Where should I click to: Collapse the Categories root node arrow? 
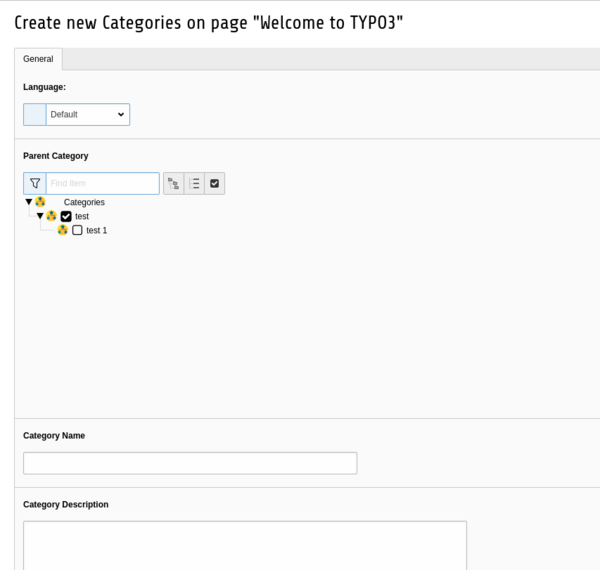pos(29,202)
